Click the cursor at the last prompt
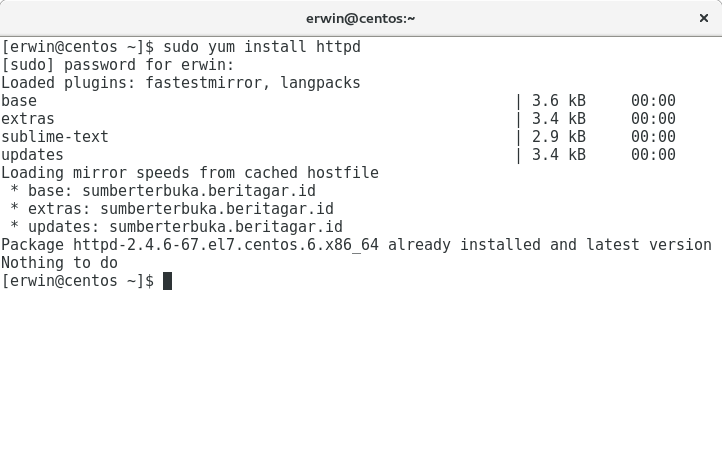 coord(168,281)
